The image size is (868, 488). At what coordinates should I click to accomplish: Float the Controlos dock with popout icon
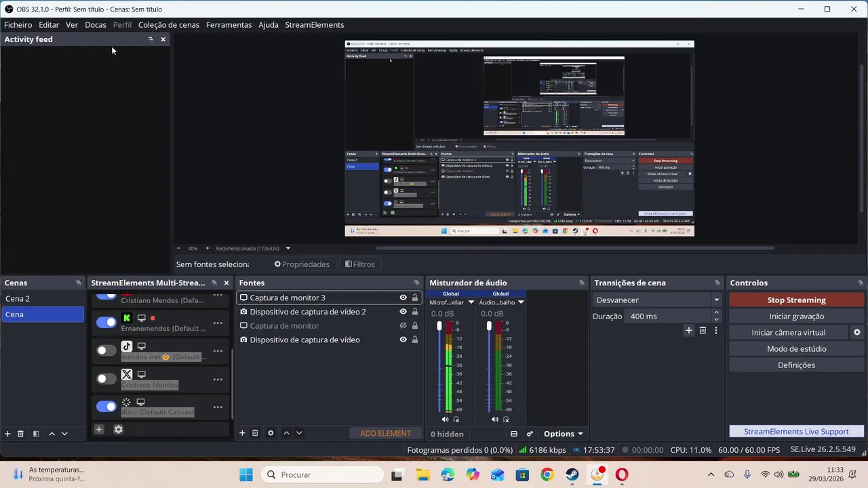(861, 283)
